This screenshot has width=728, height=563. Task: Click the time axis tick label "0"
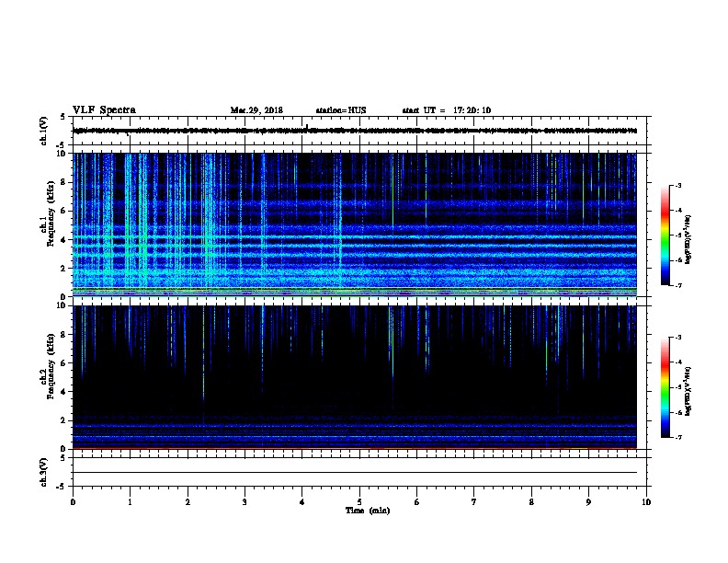click(x=73, y=501)
